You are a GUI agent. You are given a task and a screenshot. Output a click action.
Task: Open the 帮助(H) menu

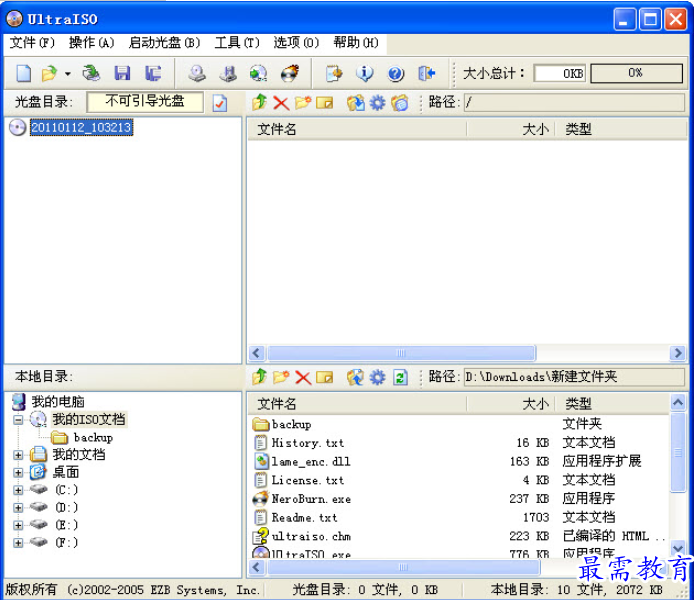[356, 43]
